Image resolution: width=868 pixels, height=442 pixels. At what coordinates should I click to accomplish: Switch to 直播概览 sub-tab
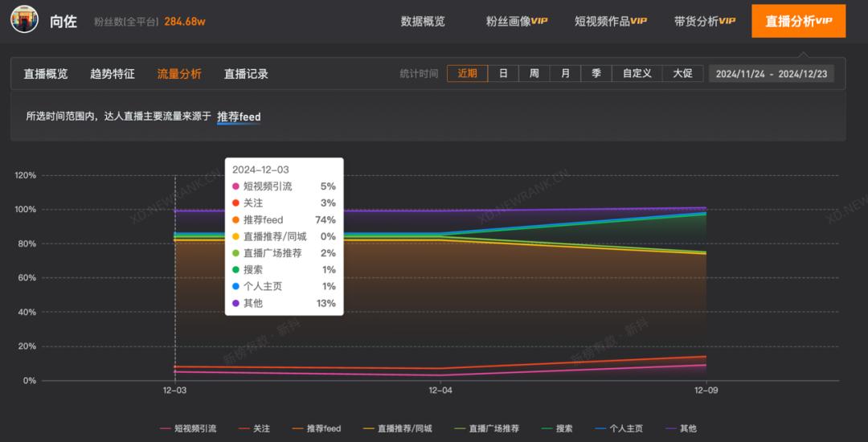point(46,74)
